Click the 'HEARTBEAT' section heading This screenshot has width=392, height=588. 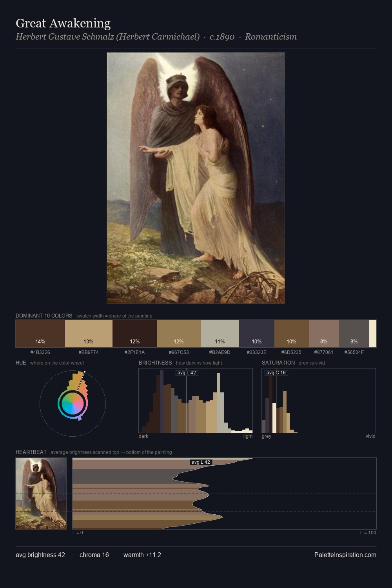[31, 452]
